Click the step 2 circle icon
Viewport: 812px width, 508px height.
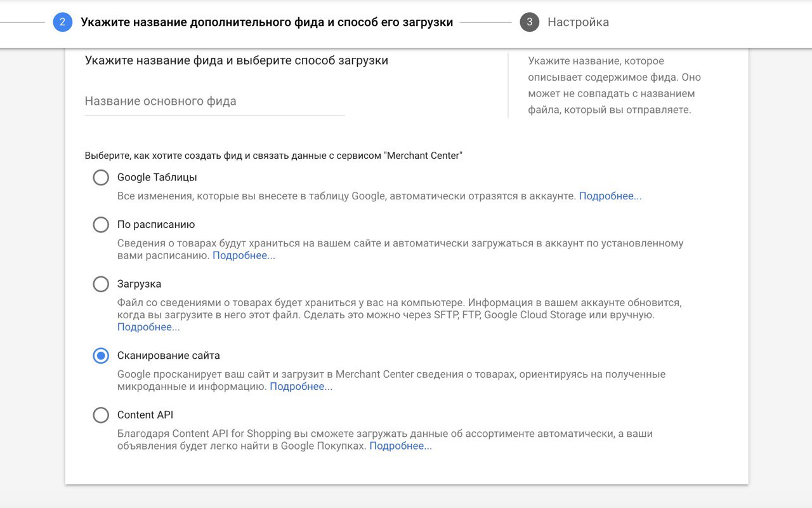point(62,22)
